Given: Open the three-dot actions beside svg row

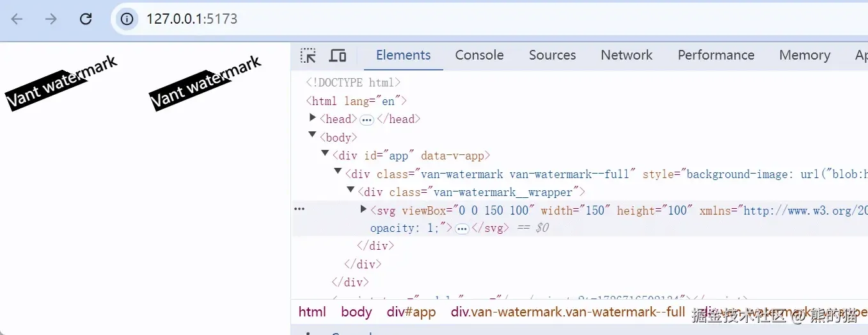Looking at the screenshot, I should point(299,209).
